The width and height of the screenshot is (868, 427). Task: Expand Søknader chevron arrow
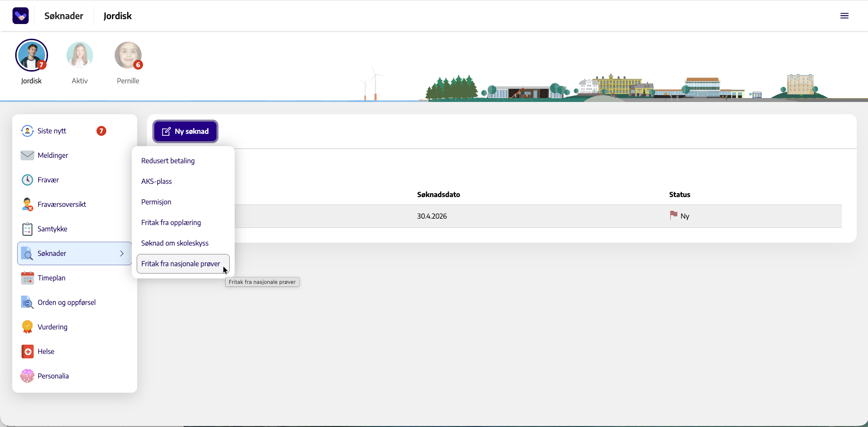coord(122,253)
